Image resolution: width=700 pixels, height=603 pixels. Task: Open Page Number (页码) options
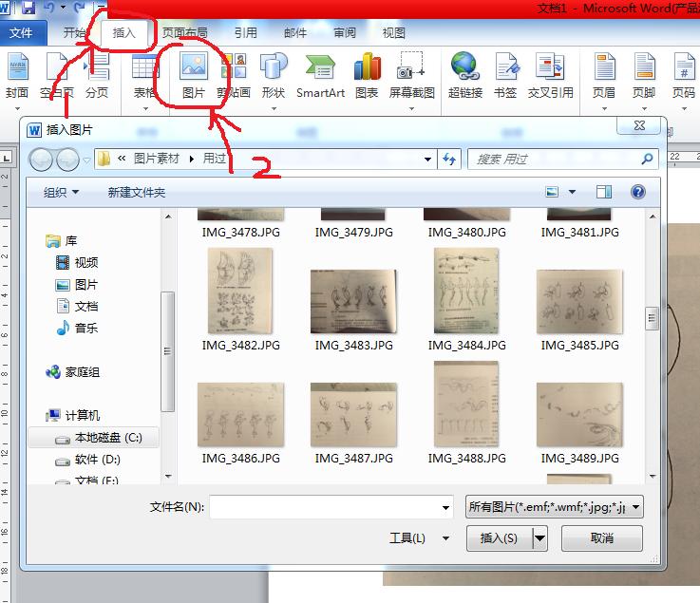coord(684,76)
